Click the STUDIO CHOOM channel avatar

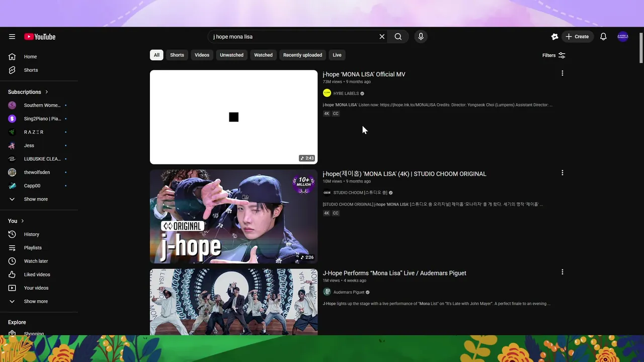click(327, 193)
